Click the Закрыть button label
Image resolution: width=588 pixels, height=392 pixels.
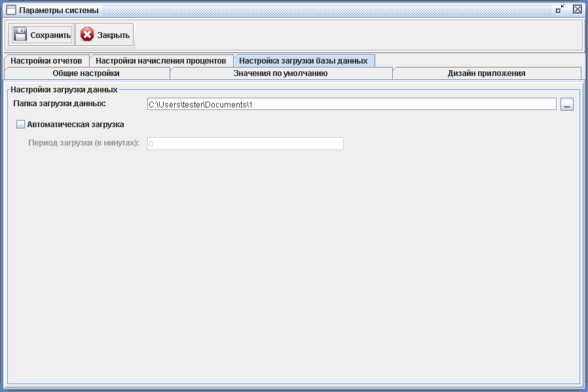(x=114, y=35)
